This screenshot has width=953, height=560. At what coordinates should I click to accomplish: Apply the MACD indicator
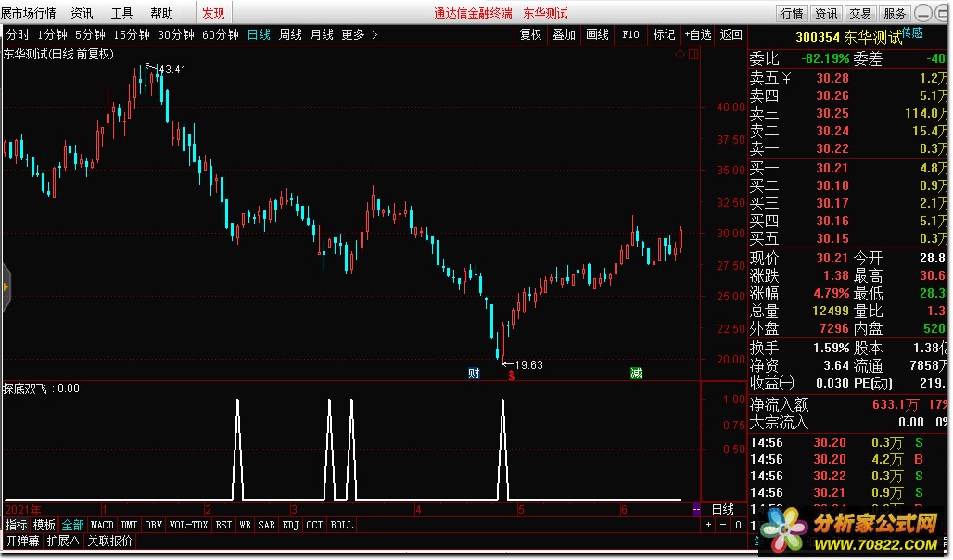[x=102, y=525]
